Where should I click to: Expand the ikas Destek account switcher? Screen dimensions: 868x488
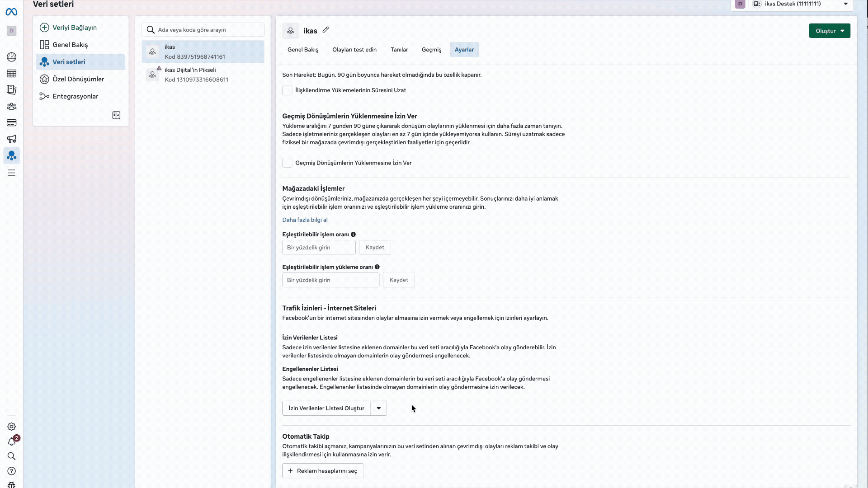[x=846, y=4]
